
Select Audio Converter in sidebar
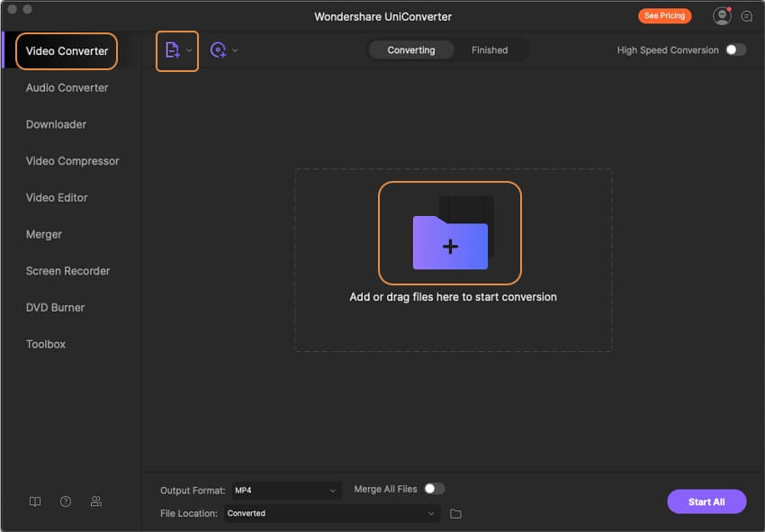[x=67, y=88]
